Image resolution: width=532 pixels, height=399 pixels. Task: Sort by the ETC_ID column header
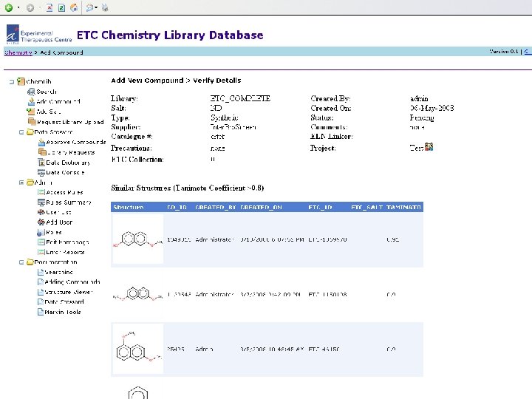coord(320,208)
